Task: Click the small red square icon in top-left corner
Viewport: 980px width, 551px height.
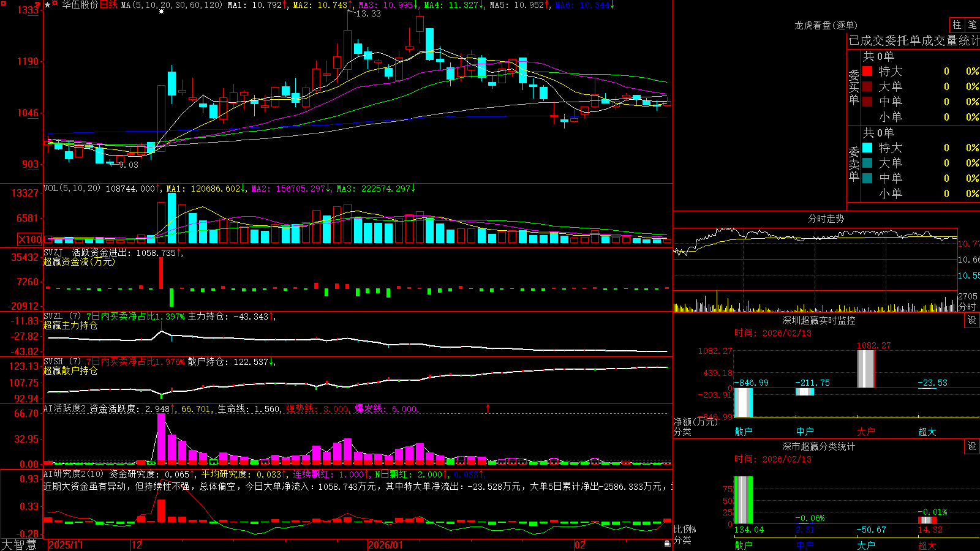Action: [x=4, y=4]
